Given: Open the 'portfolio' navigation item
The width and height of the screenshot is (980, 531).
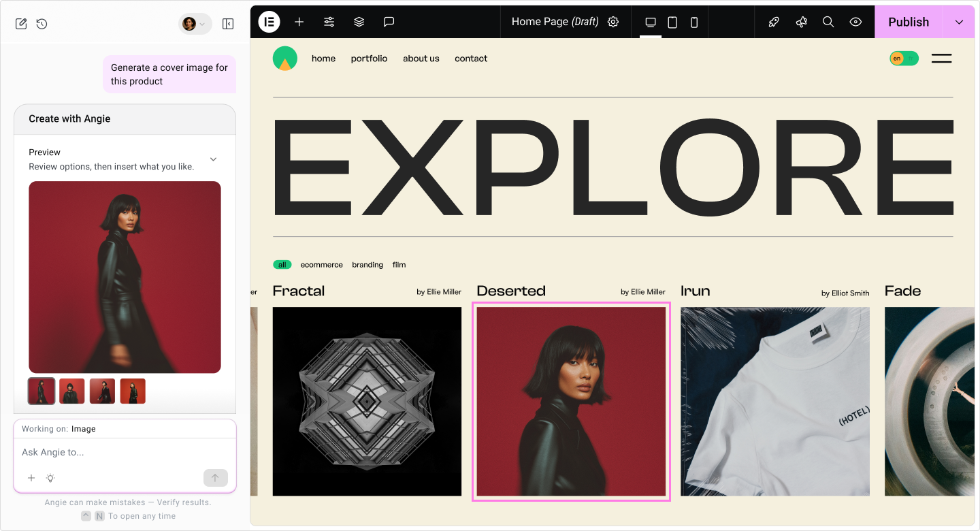Looking at the screenshot, I should [x=369, y=58].
